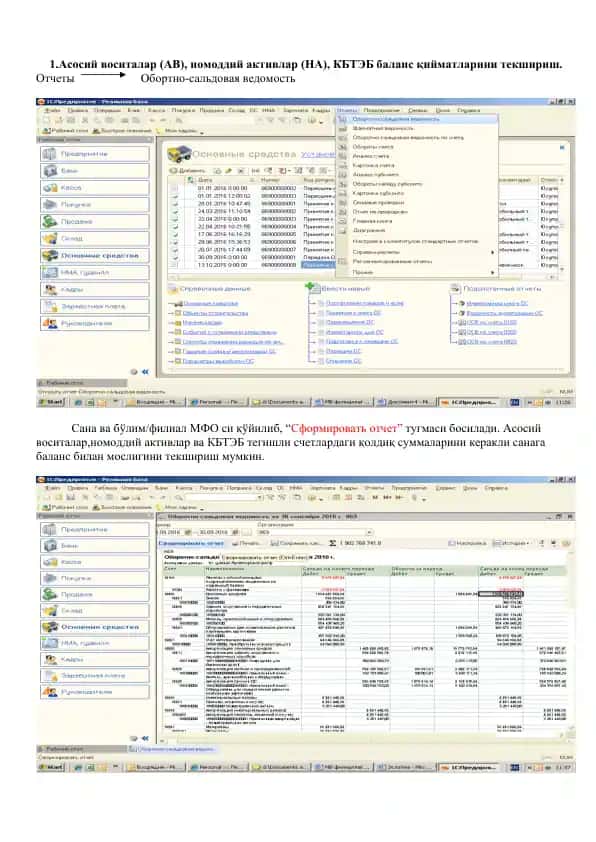Open the Банк section in upper sidebar
596x842 pixels.
(x=95, y=171)
